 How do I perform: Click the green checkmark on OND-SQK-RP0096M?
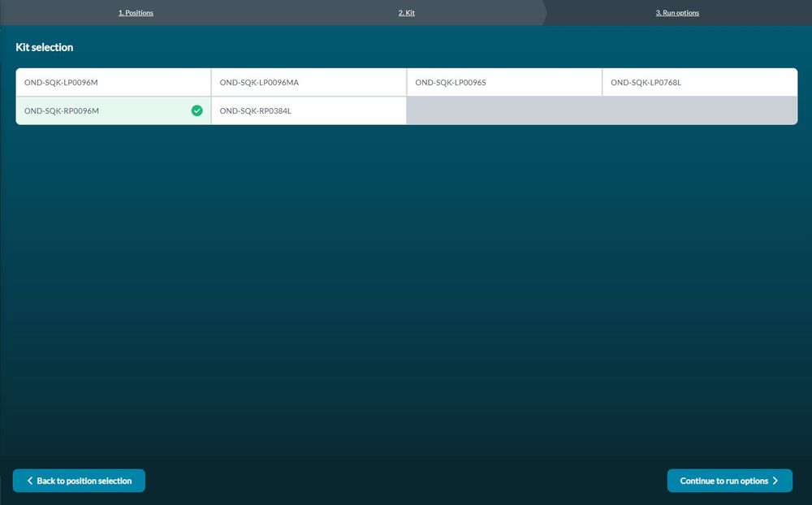tap(197, 110)
